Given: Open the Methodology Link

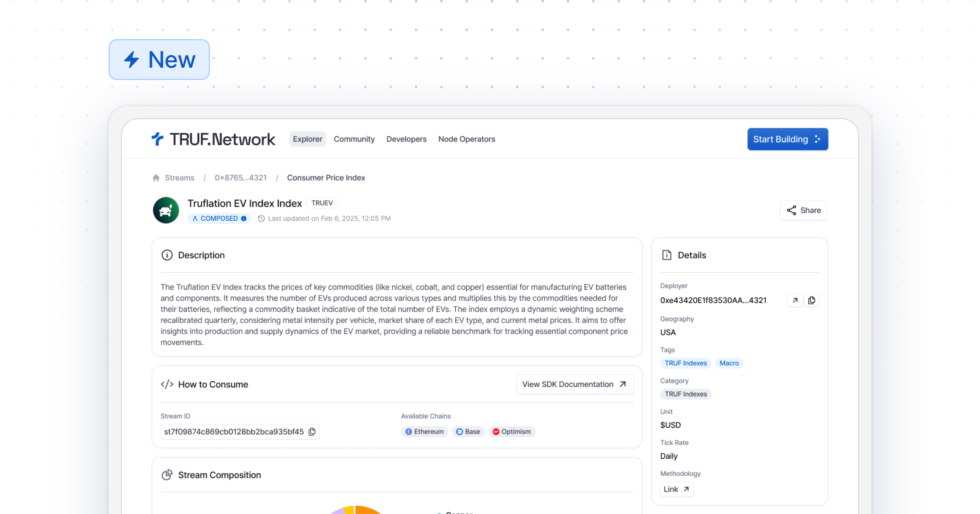Looking at the screenshot, I should (x=677, y=490).
